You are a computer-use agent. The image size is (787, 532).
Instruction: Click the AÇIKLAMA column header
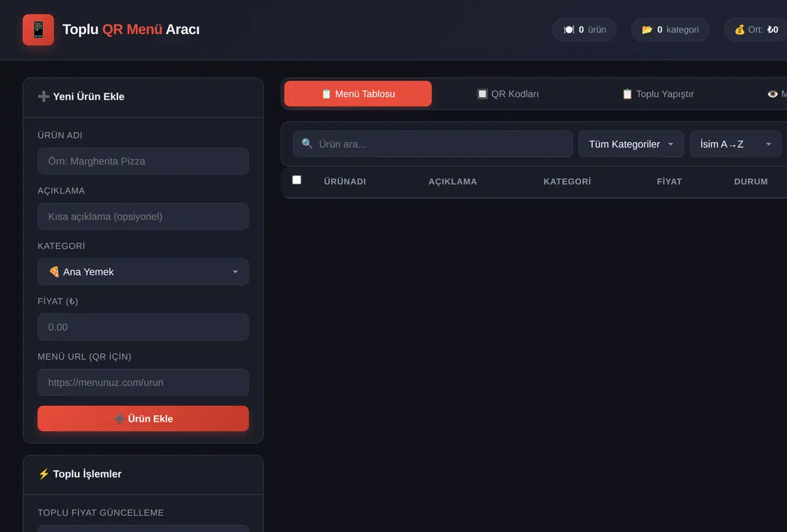[x=453, y=181]
